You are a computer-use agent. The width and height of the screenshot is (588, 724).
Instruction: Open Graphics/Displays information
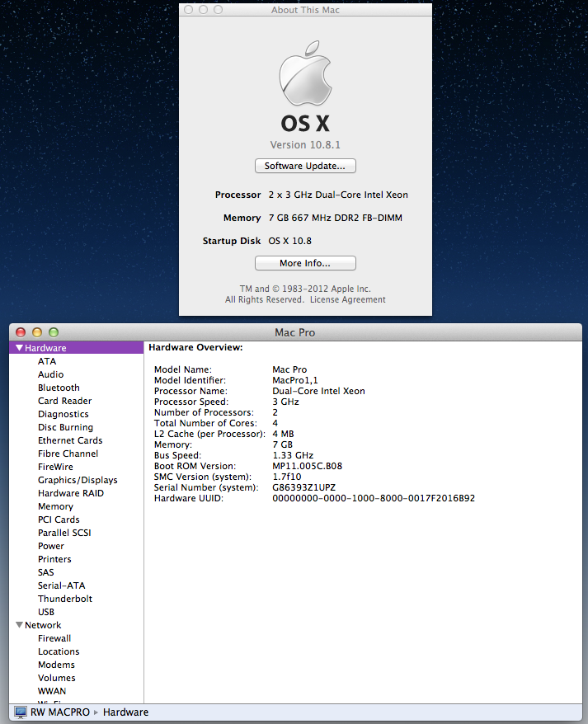tap(78, 480)
